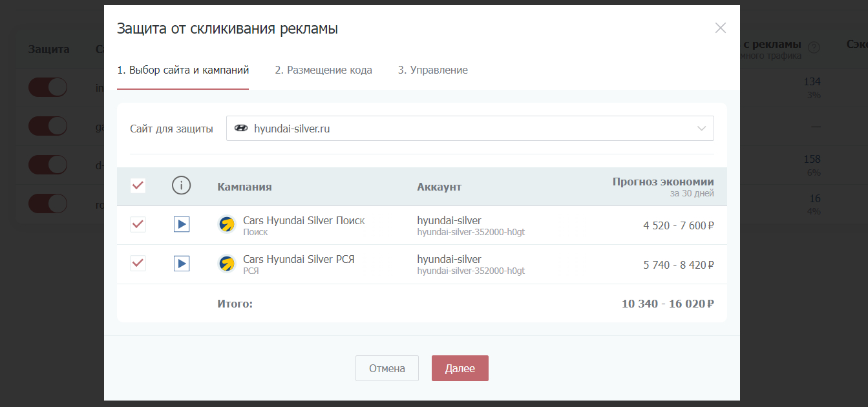Click campaign name Cars Hyundai Silver РСЯ
Screen dimensions: 868x407
[299, 259]
